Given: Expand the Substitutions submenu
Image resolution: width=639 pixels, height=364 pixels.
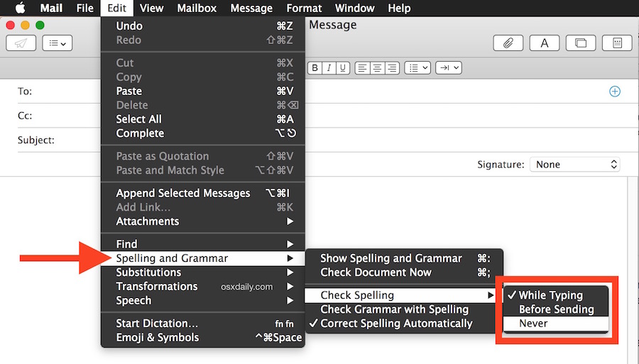Looking at the screenshot, I should (203, 272).
